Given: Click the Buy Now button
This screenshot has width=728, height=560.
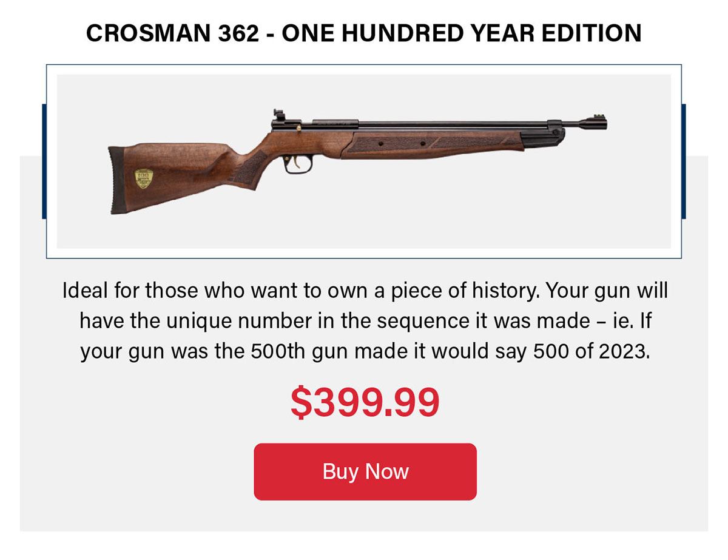Looking at the screenshot, I should point(364,471).
